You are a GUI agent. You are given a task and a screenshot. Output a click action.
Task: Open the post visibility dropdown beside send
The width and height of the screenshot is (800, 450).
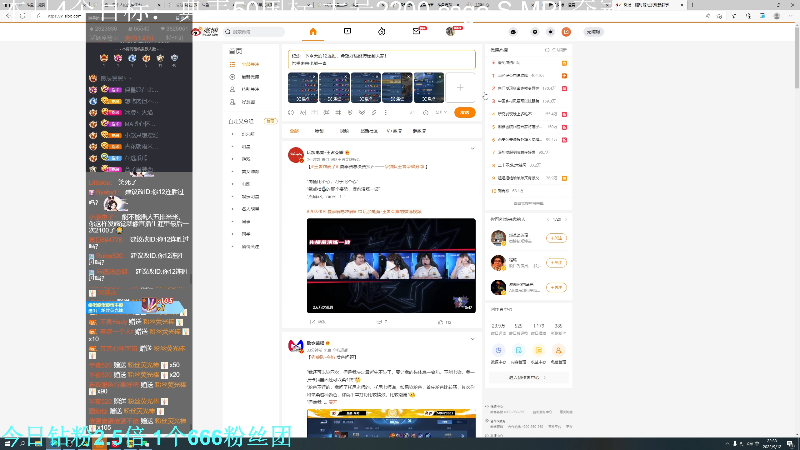[441, 112]
